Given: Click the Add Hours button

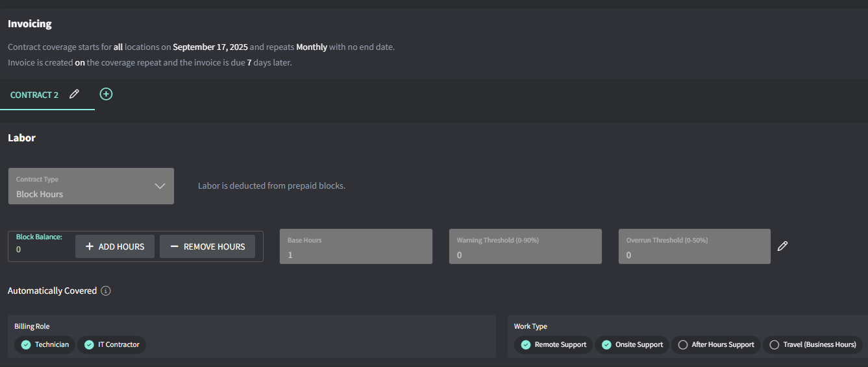Looking at the screenshot, I should (115, 246).
